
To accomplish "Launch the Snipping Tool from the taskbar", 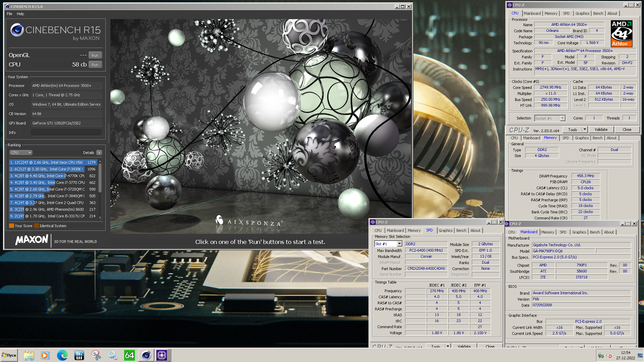I will point(96,355).
